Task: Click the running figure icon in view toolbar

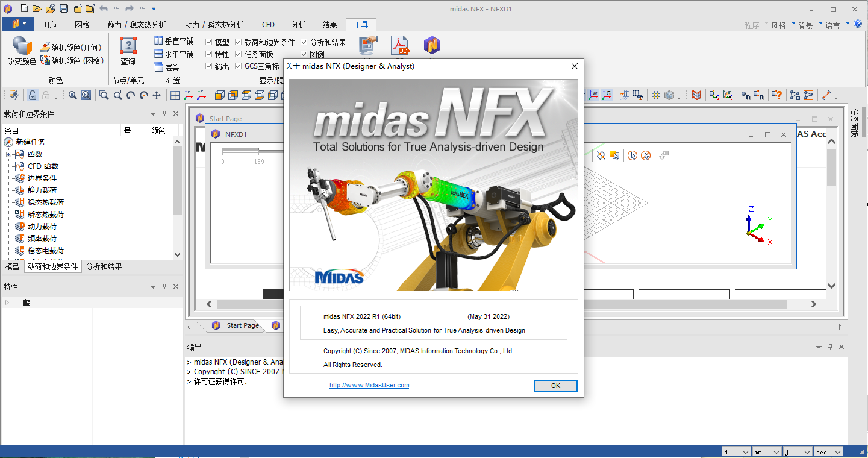Action: 14,95
